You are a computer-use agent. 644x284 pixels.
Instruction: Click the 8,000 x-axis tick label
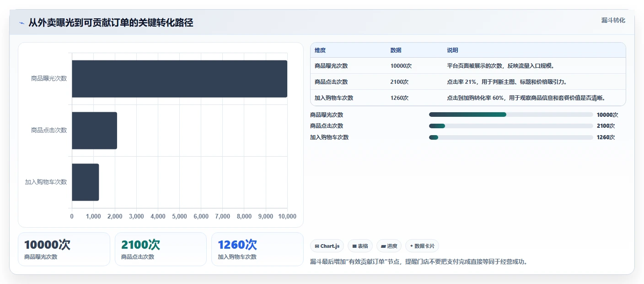pos(244,217)
